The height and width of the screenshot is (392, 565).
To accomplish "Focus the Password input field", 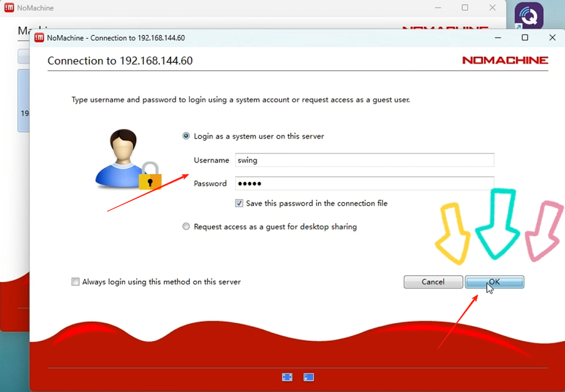I will point(364,183).
